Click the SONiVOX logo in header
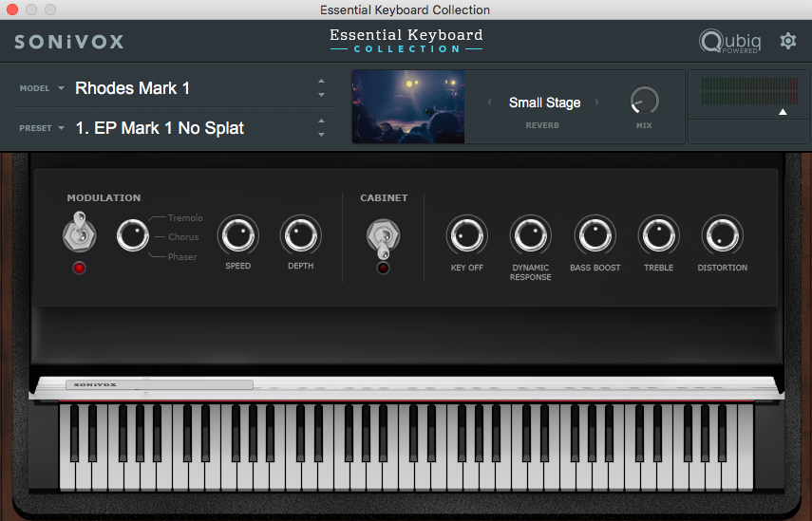The image size is (812, 521). pyautogui.click(x=69, y=42)
